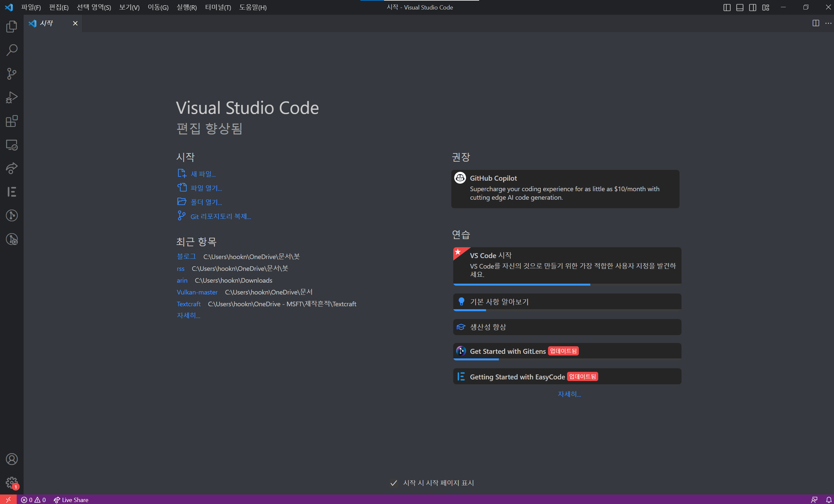The height and width of the screenshot is (504, 834).
Task: Click the 폴더 열기... link
Action: click(x=206, y=202)
